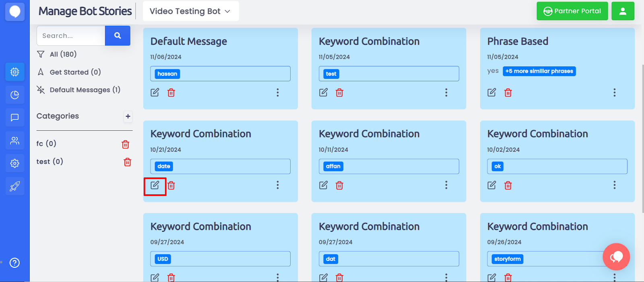Delete the 'hassan' Default Message story
Image resolution: width=644 pixels, height=282 pixels.
(x=171, y=93)
